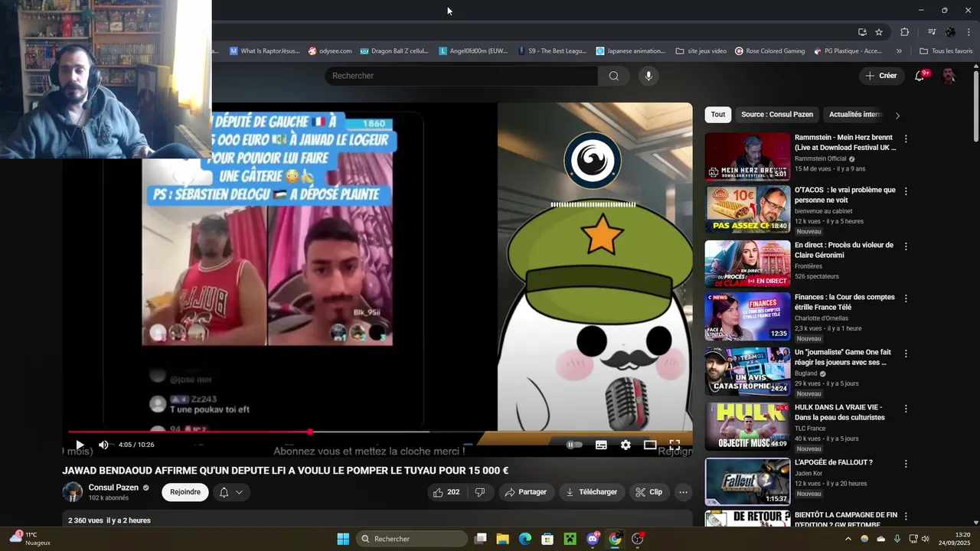
Task: Open the player settings gear
Action: tap(626, 445)
